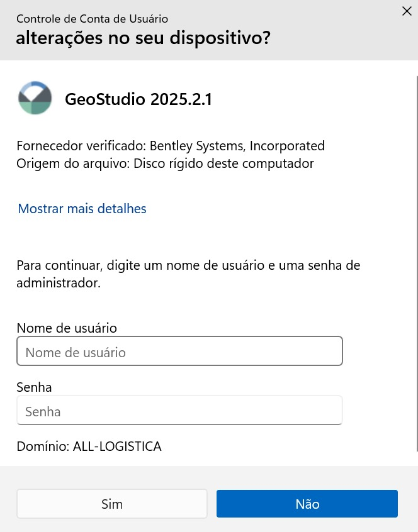
Task: Focus the Senha password field
Action: point(179,410)
